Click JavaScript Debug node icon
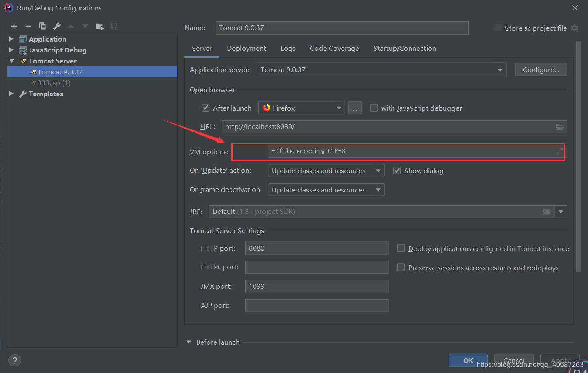The width and height of the screenshot is (588, 373). pyautogui.click(x=22, y=50)
